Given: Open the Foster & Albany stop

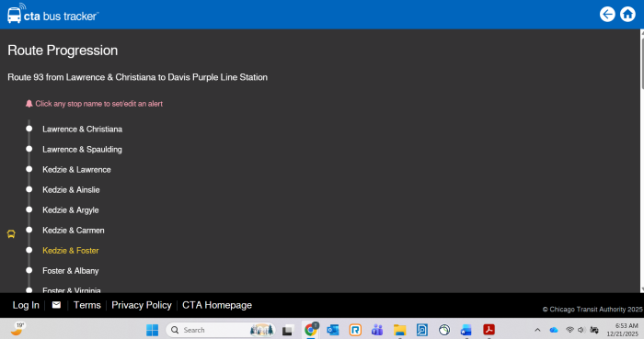Looking at the screenshot, I should pos(71,270).
